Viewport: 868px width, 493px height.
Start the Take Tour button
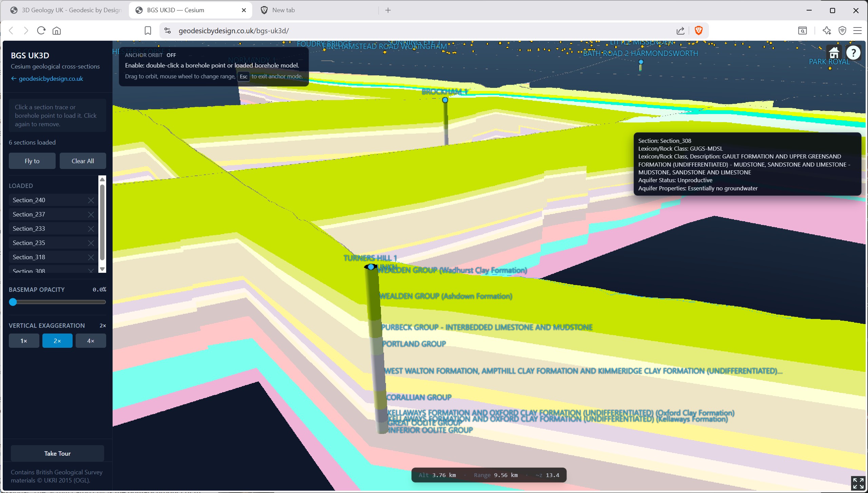(x=57, y=453)
